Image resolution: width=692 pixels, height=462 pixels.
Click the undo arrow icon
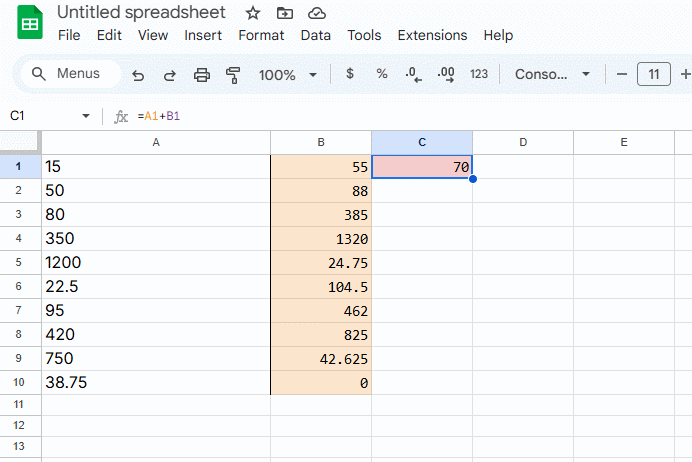coord(138,75)
